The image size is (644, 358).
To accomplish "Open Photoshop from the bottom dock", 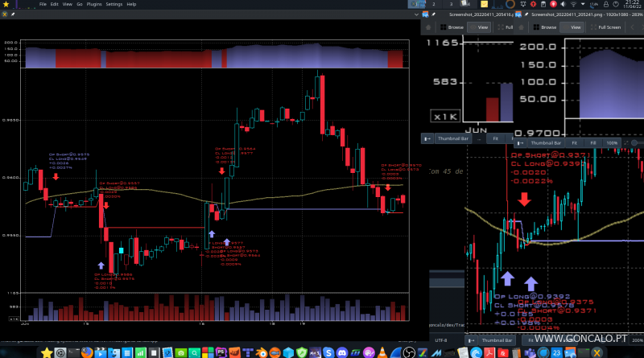I will coord(221,352).
